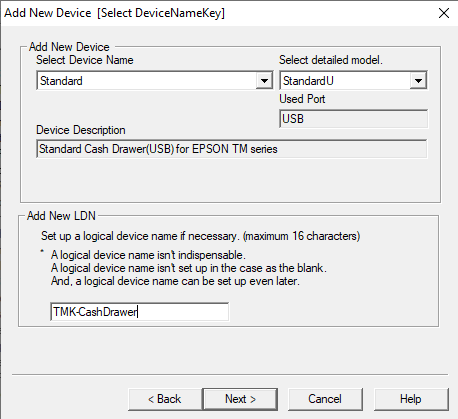The image size is (458, 419).
Task: Click the Used Port field showing USB
Action: 353,119
